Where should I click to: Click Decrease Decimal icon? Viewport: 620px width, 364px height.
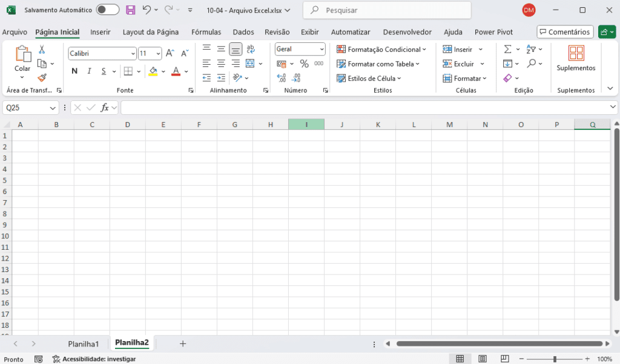(296, 78)
